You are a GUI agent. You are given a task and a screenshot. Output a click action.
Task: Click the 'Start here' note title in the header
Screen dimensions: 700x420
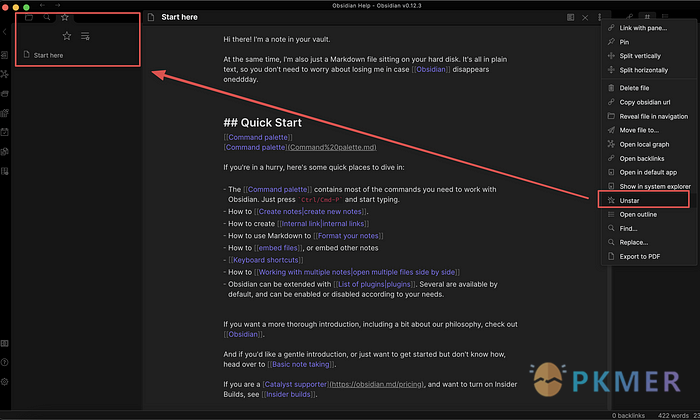coord(179,17)
